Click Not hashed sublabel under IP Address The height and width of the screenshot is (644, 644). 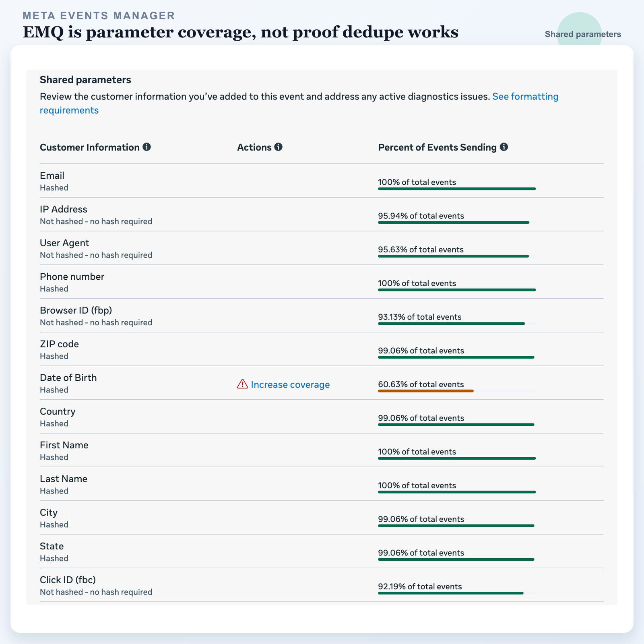point(96,221)
